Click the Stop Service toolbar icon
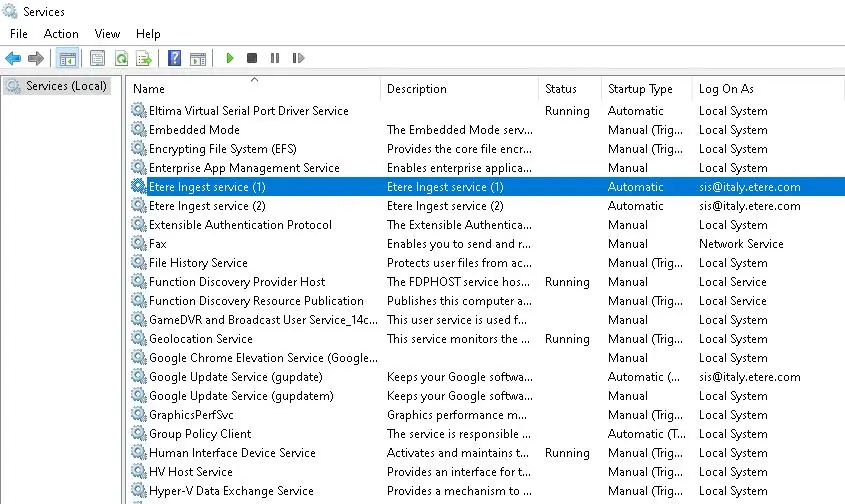The height and width of the screenshot is (504, 845). point(252,59)
